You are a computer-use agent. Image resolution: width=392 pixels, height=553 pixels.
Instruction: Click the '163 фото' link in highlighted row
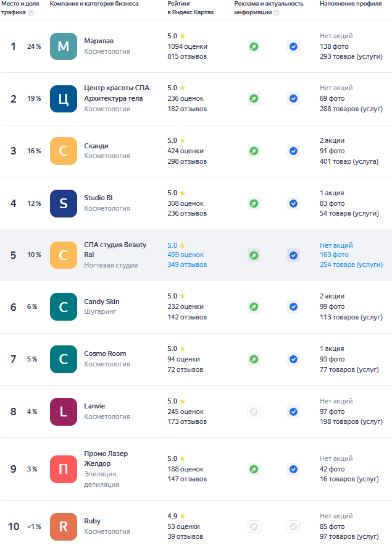(334, 255)
